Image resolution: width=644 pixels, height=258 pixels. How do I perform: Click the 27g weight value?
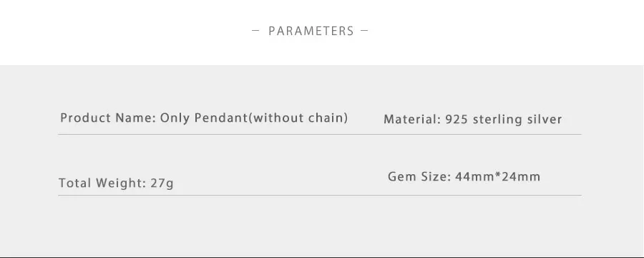(x=162, y=183)
